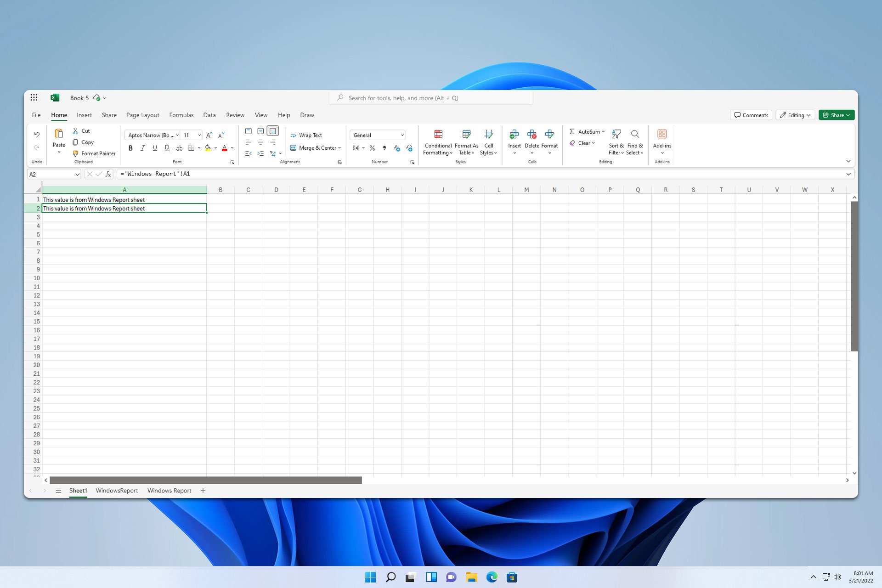Align text right

pyautogui.click(x=273, y=142)
